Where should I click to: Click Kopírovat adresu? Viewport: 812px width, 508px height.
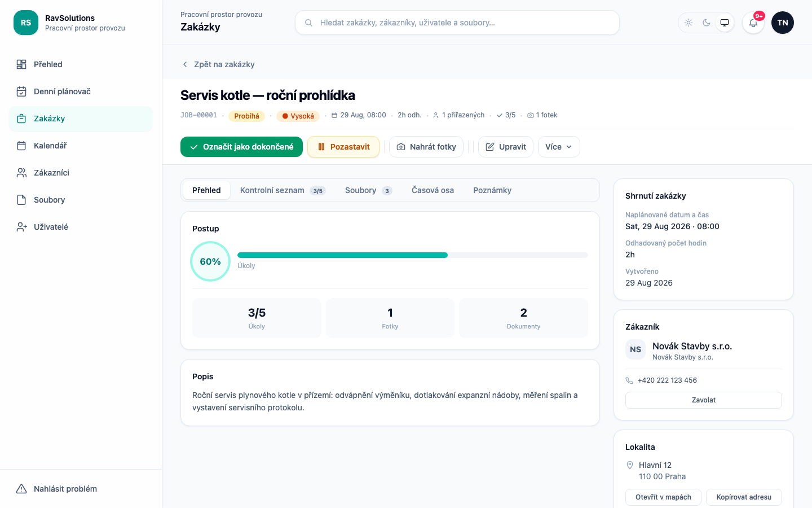pyautogui.click(x=744, y=497)
